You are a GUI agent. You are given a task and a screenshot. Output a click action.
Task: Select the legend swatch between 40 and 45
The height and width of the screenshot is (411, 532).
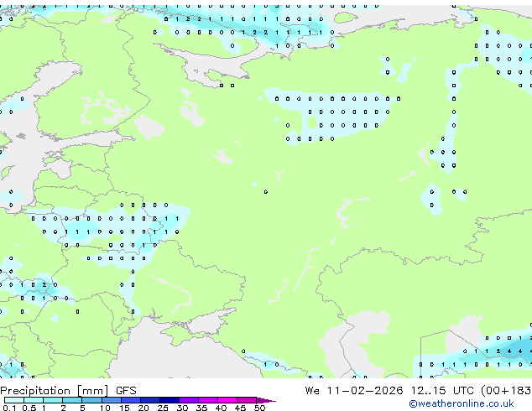(227, 400)
